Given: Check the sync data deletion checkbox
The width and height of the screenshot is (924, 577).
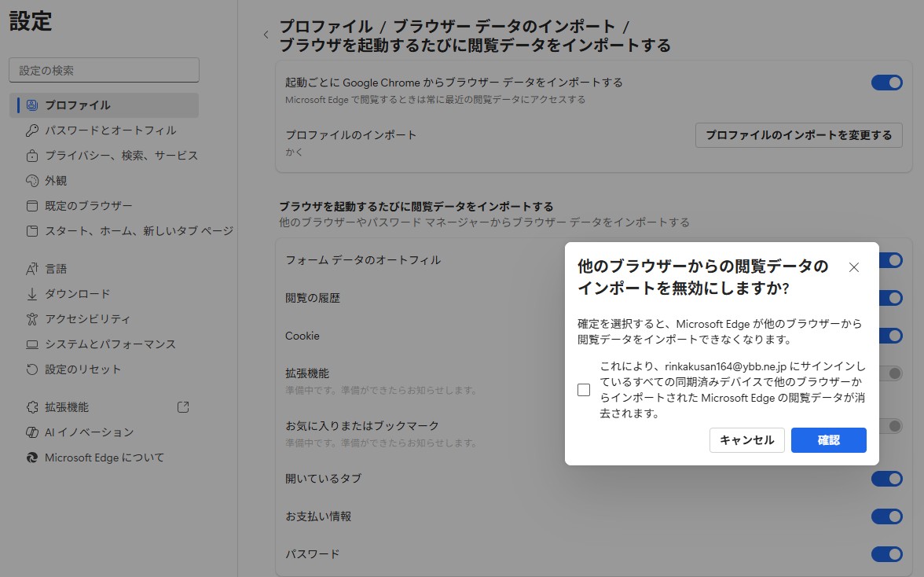Looking at the screenshot, I should click(x=584, y=390).
